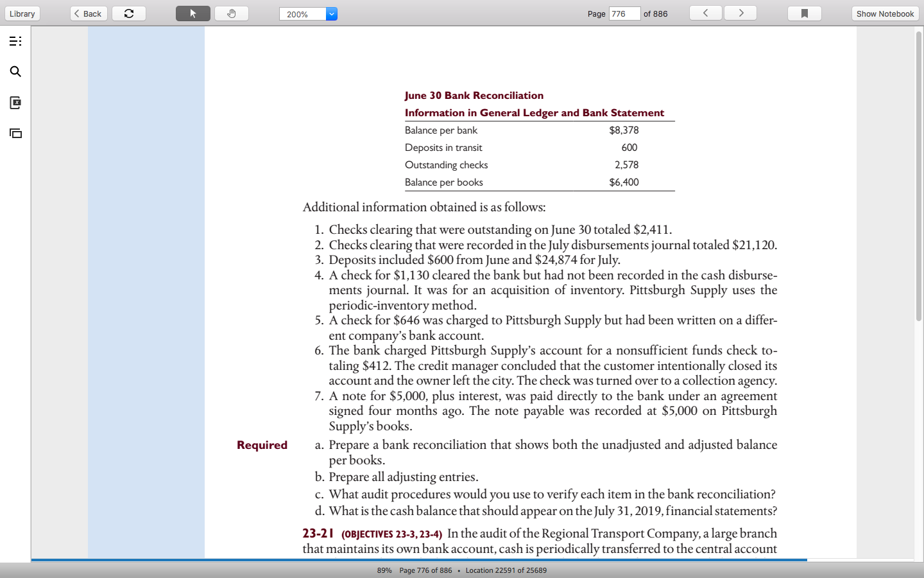The image size is (924, 578).
Task: Open the page thumbnails view
Action: pyautogui.click(x=15, y=134)
